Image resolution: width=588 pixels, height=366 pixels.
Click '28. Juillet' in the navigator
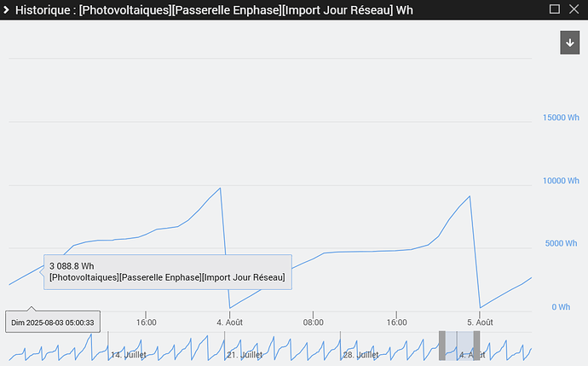click(x=360, y=355)
